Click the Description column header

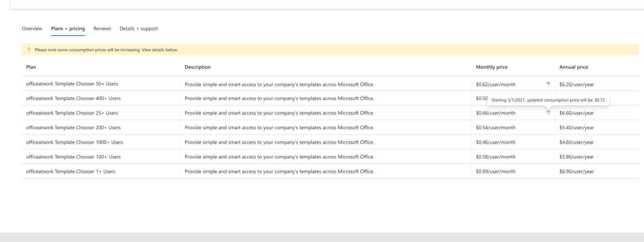[x=197, y=67]
